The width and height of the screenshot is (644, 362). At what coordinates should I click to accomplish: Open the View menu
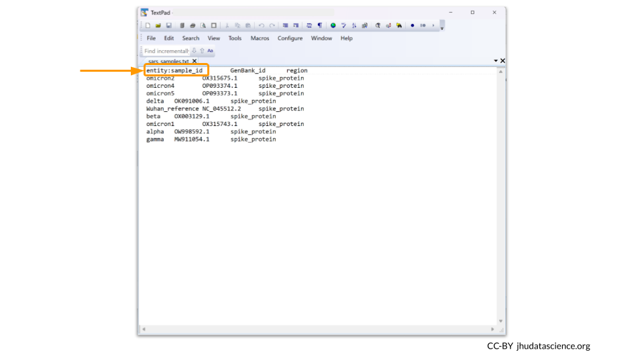click(x=213, y=38)
